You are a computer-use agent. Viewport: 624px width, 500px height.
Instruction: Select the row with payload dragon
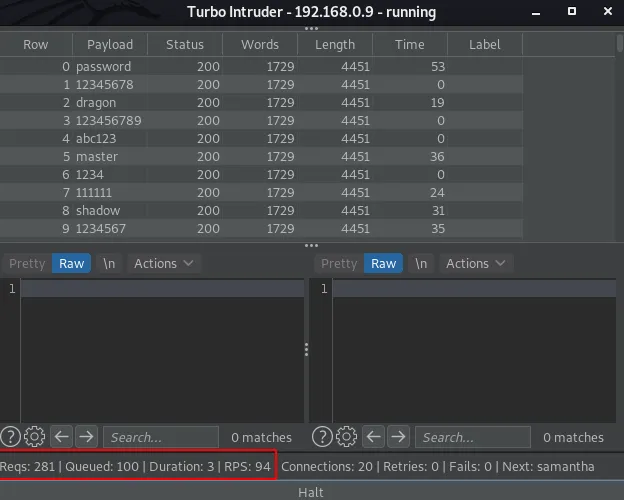(x=261, y=102)
